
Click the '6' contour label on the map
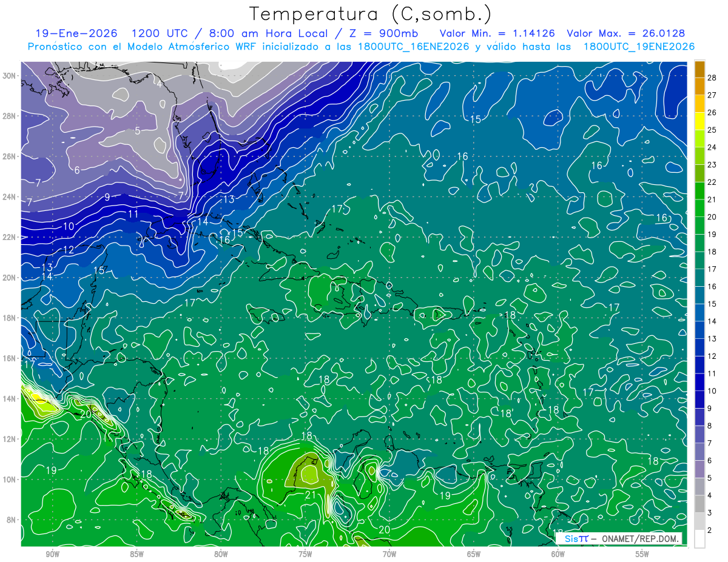tap(77, 170)
